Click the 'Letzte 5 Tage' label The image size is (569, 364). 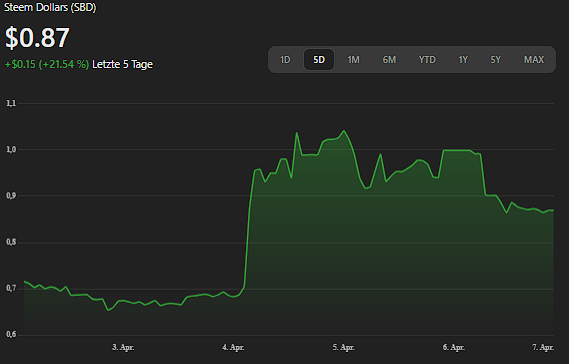point(122,65)
